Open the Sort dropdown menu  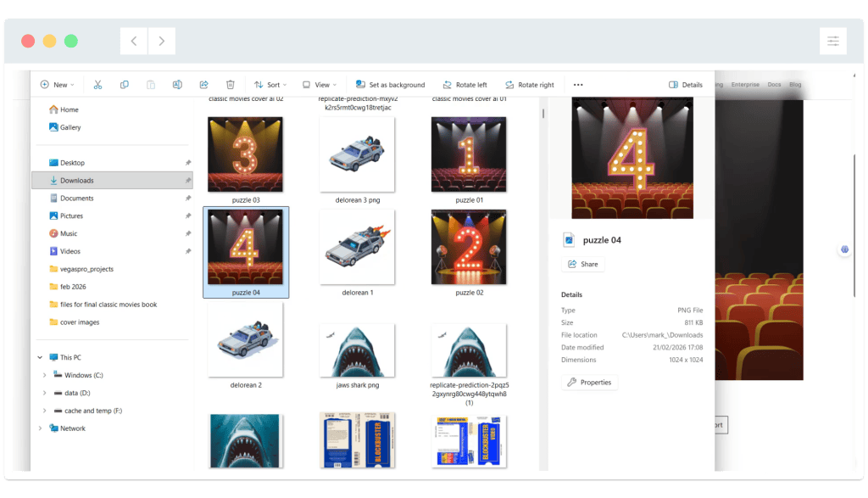coord(270,85)
